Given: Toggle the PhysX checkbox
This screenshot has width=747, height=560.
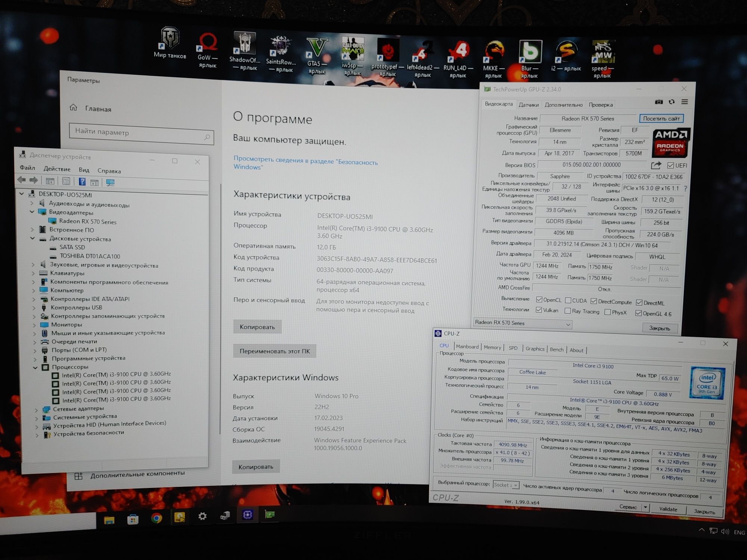Looking at the screenshot, I should coord(608,312).
